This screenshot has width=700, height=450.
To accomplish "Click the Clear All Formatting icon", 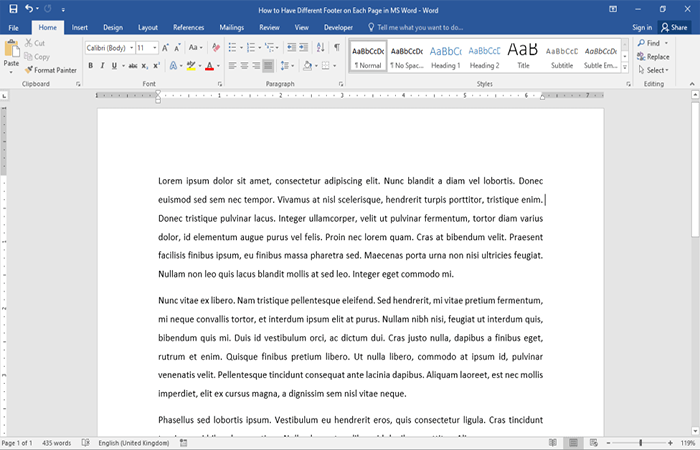I will coord(216,47).
